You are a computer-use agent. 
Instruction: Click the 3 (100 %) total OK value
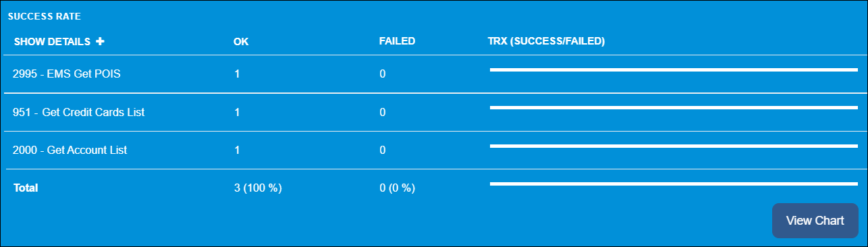(257, 188)
